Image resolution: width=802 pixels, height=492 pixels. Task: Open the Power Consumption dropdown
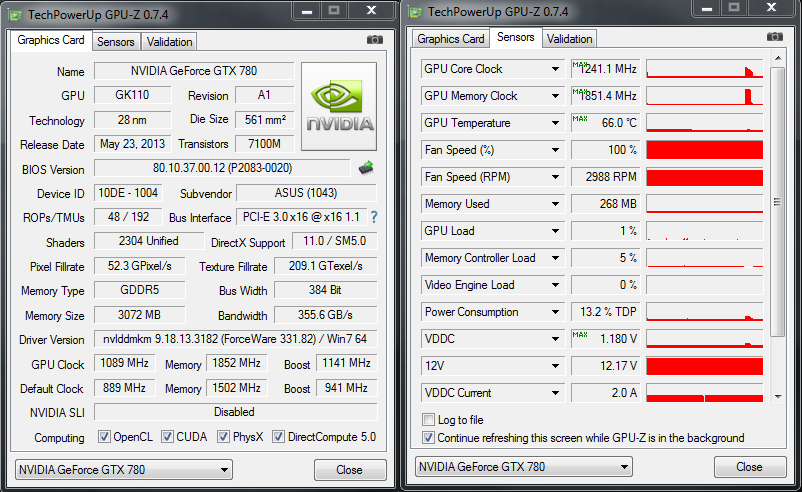[555, 312]
